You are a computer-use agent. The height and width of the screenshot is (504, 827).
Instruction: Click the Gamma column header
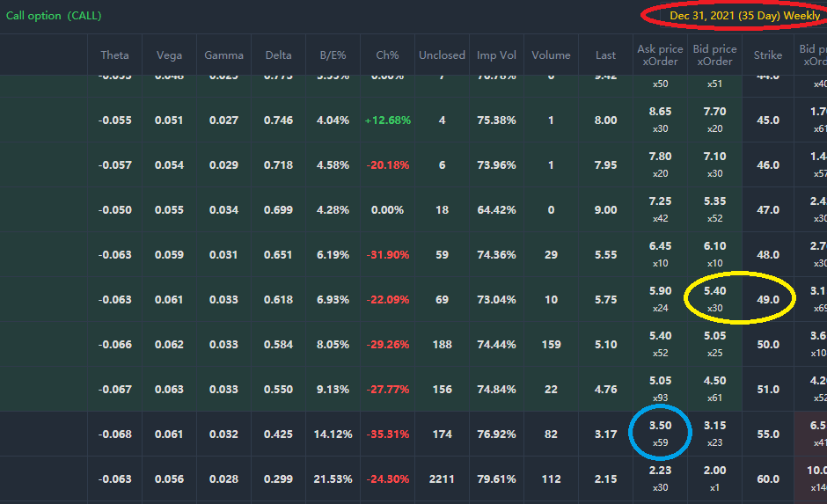click(x=223, y=55)
